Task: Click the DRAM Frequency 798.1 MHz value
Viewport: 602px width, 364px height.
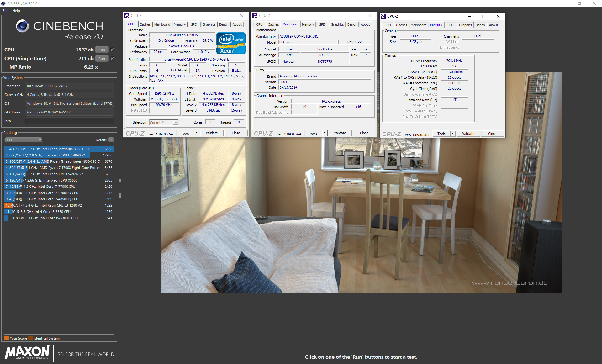Action: point(454,61)
